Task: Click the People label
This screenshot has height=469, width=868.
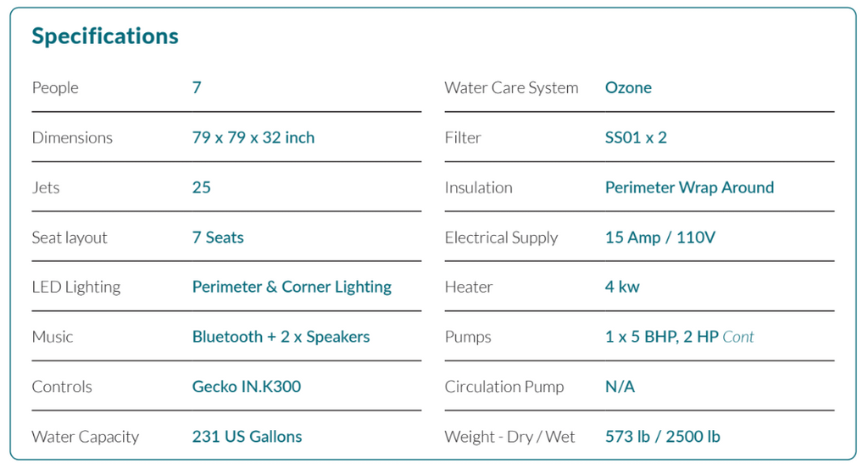Action: pos(55,87)
